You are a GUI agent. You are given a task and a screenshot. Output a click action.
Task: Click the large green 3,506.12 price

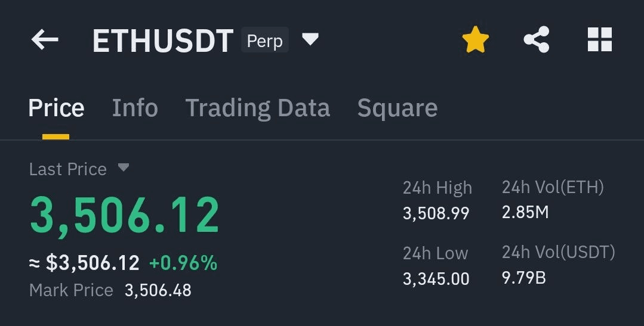(x=125, y=216)
